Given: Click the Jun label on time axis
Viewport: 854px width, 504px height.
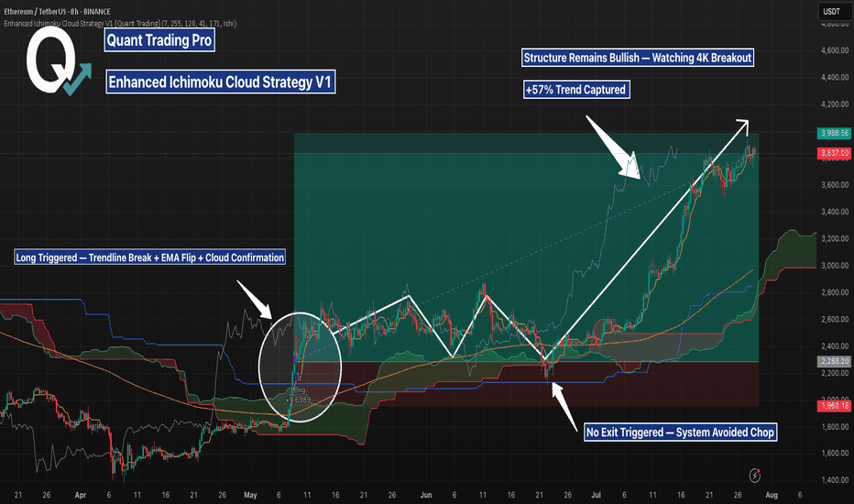Looking at the screenshot, I should pos(426,495).
